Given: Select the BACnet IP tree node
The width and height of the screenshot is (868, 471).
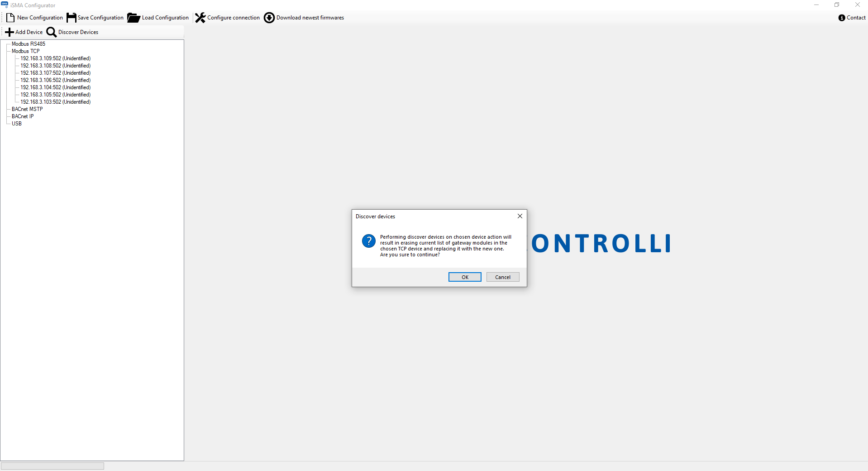Looking at the screenshot, I should pos(23,116).
